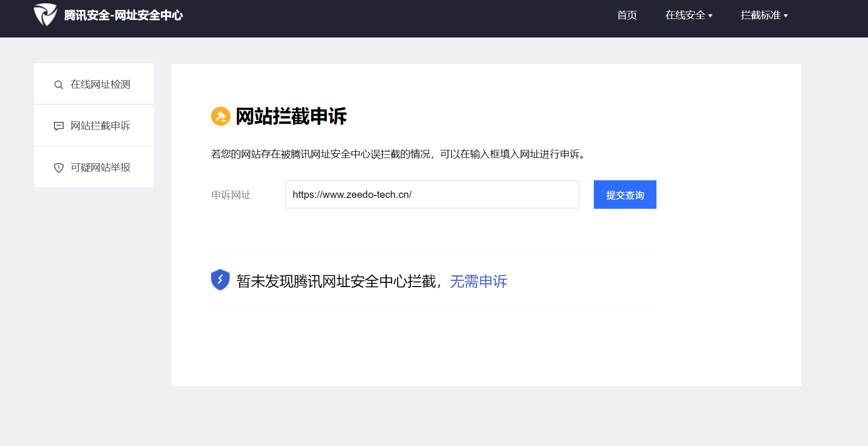868x446 pixels.
Task: Open the 在线安全 dropdown menu
Action: 685,16
